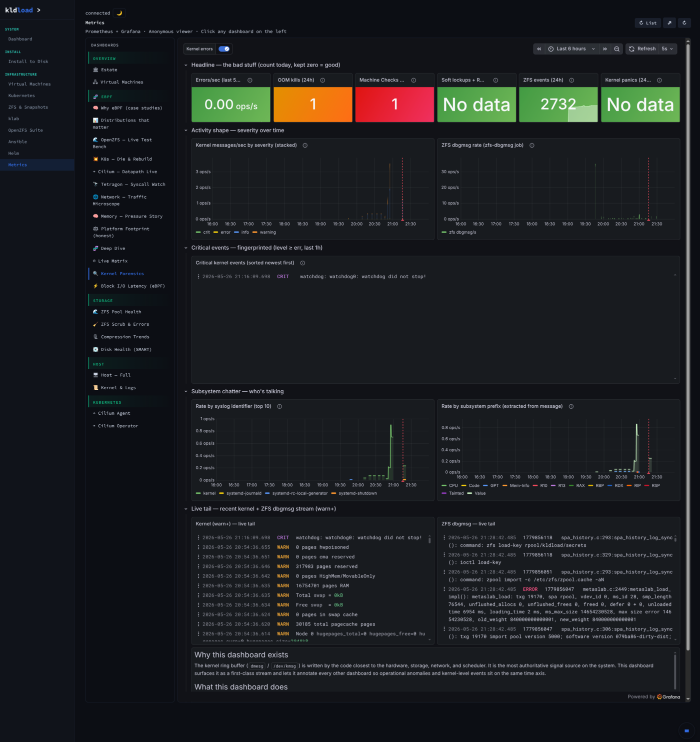Show info for Machine Checks panel

(x=413, y=80)
